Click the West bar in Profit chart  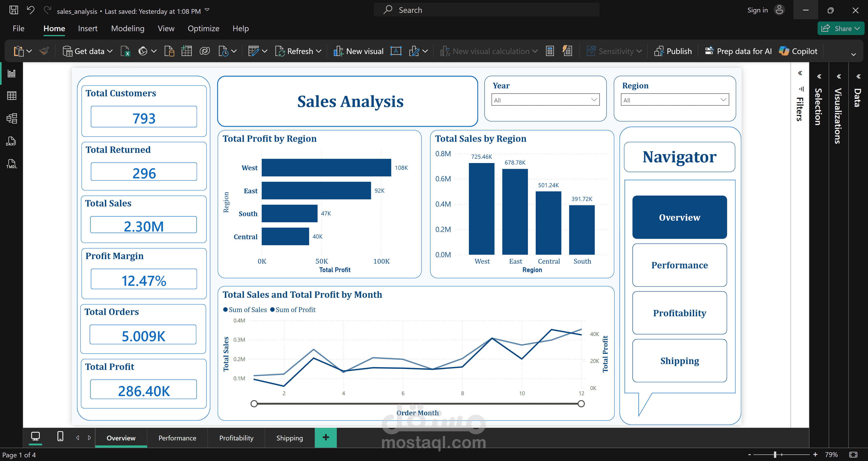click(x=326, y=168)
